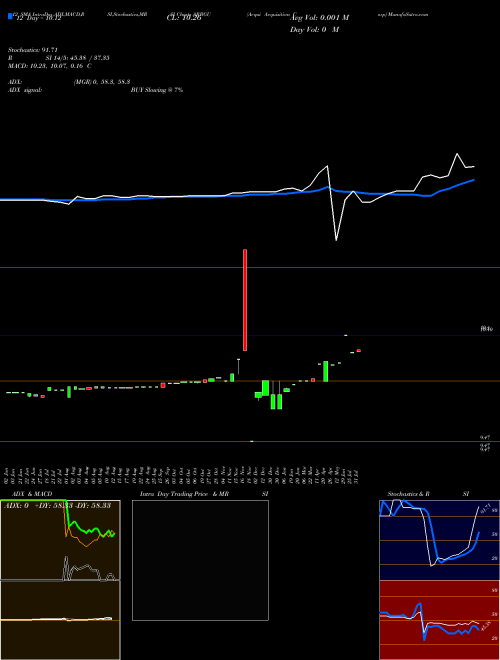Image resolution: width=500 pixels, height=660 pixels.
Task: Click the 'Avg Vol: 0.001 M' label
Action: coord(320,18)
